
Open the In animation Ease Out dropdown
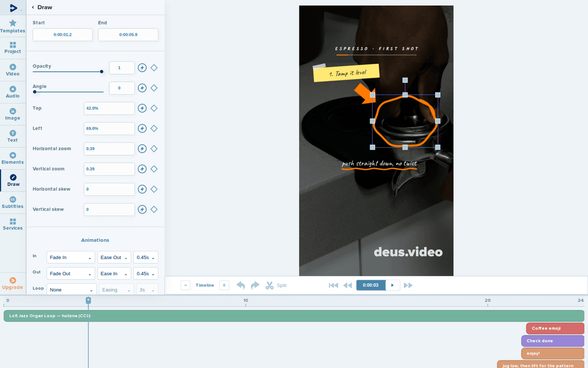pos(114,258)
